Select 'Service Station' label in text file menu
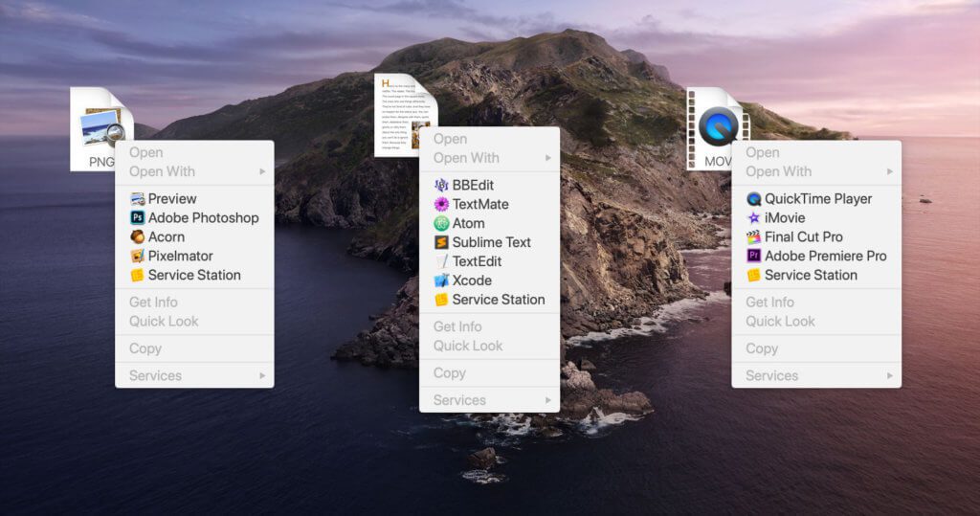The image size is (980, 516). click(x=499, y=300)
